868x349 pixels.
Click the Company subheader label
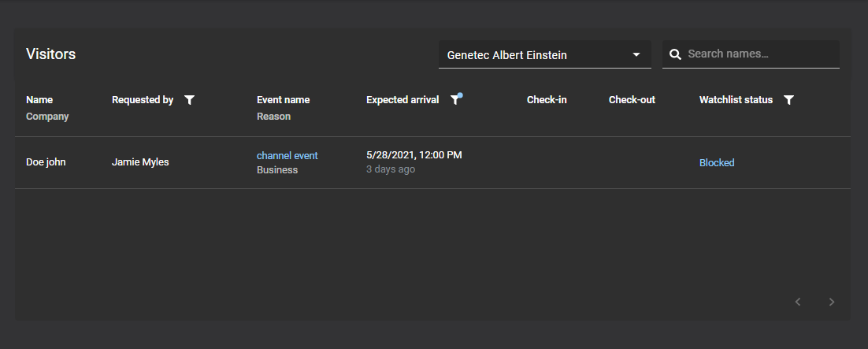47,117
